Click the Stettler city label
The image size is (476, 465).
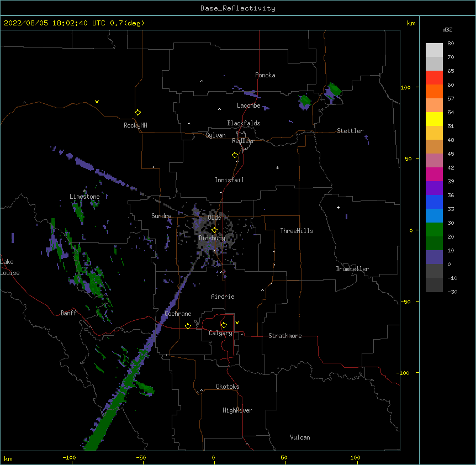pyautogui.click(x=350, y=131)
